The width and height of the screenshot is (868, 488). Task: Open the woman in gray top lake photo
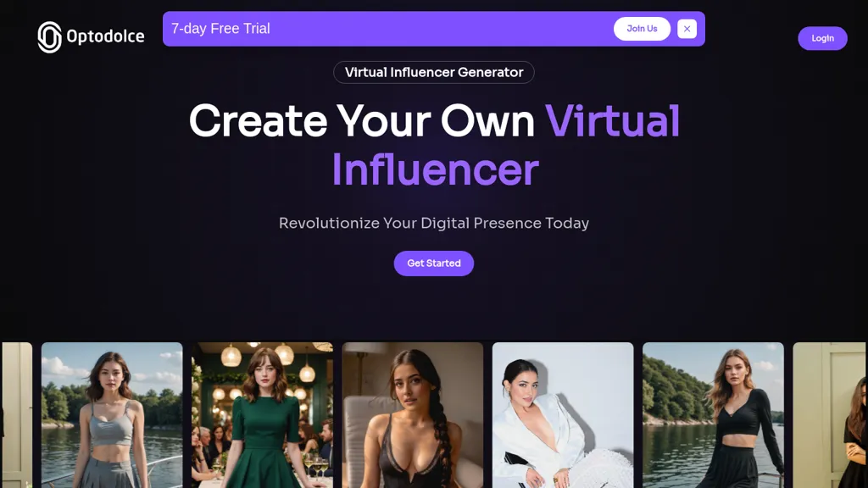pyautogui.click(x=112, y=415)
